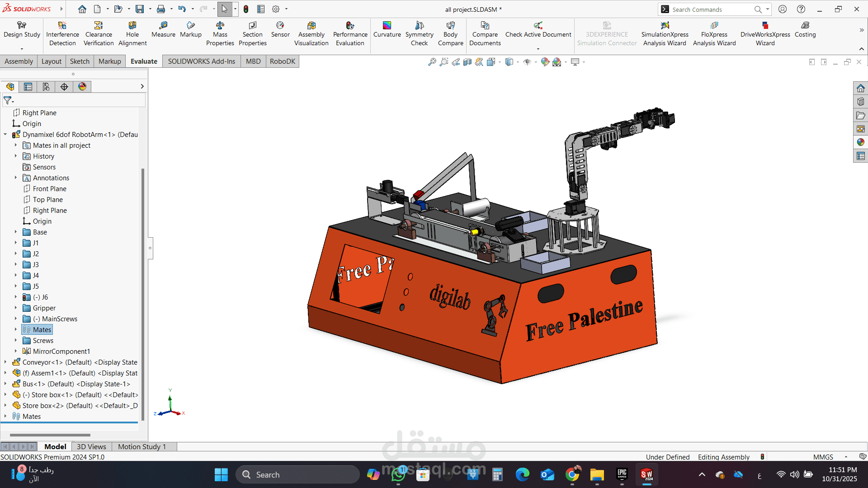Select the Top Plane item
868x488 pixels.
pos(48,199)
